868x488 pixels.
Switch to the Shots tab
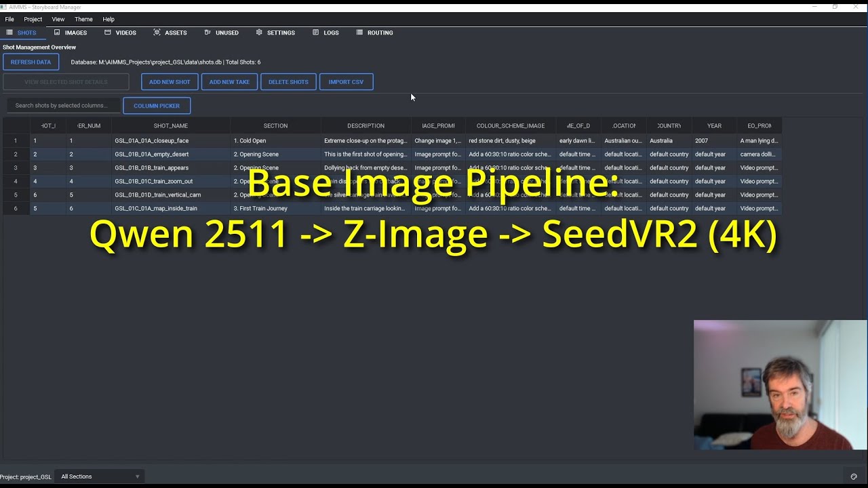(x=22, y=33)
